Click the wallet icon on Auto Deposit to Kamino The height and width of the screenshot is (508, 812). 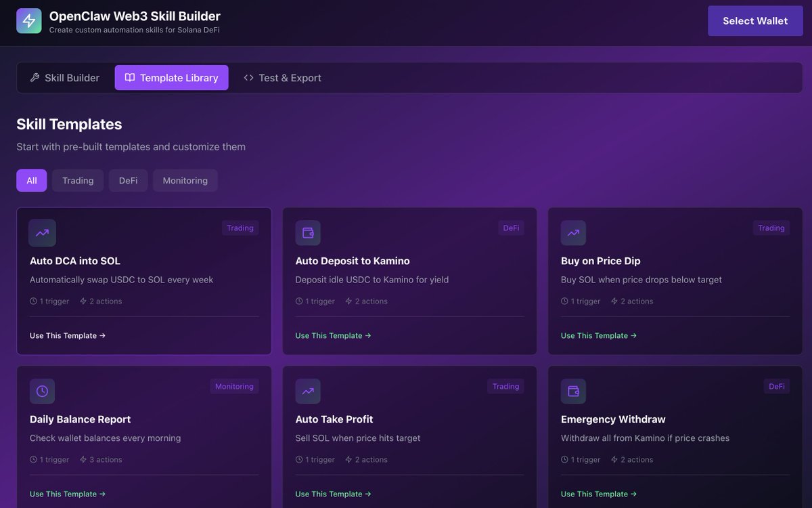coord(308,233)
